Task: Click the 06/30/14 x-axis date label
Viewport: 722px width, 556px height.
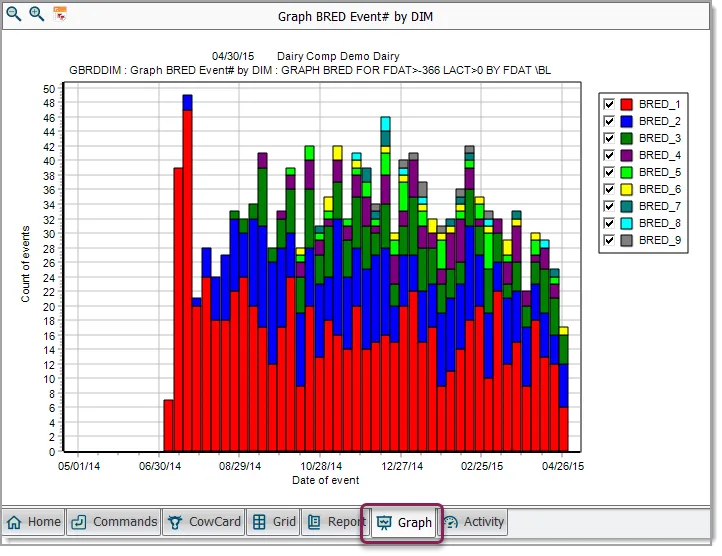Action: point(160,466)
